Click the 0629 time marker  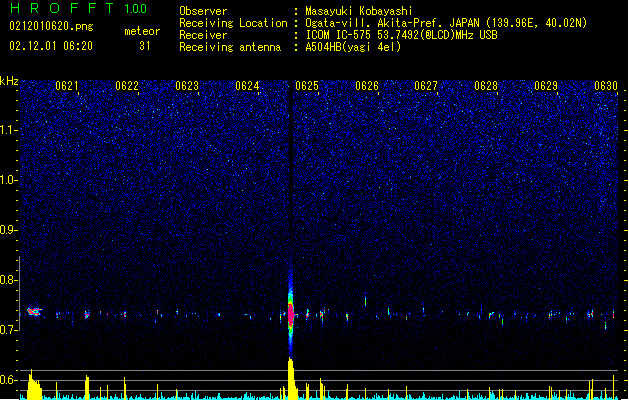pos(546,86)
